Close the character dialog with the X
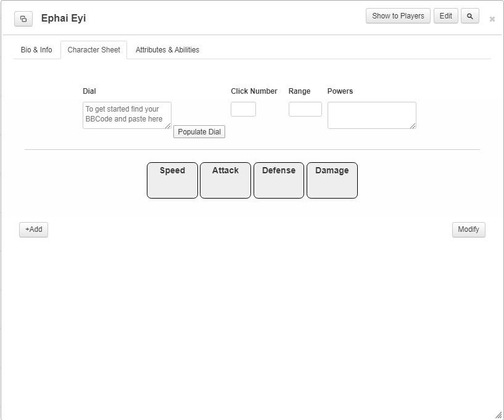 click(x=492, y=19)
